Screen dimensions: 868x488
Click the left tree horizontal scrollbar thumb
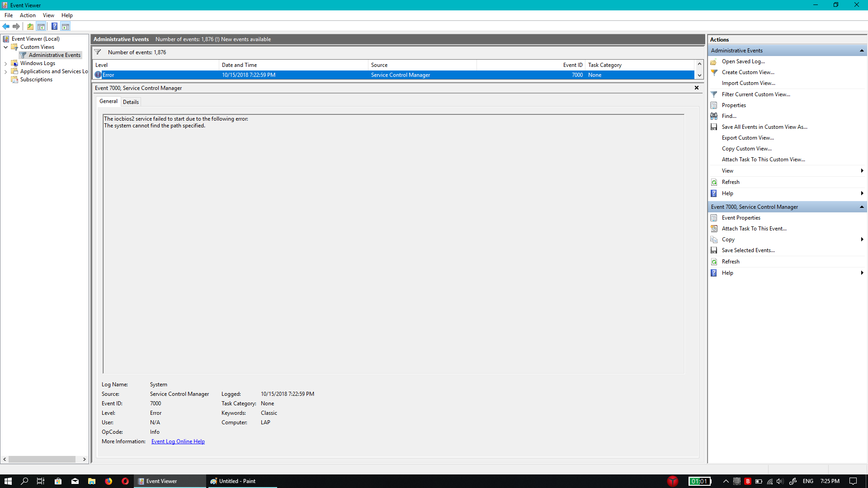[x=42, y=459]
